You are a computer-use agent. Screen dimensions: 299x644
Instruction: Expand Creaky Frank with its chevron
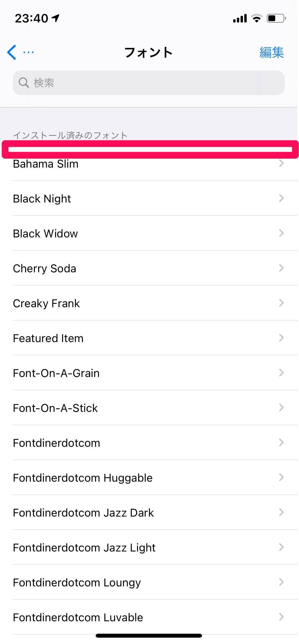point(281,303)
